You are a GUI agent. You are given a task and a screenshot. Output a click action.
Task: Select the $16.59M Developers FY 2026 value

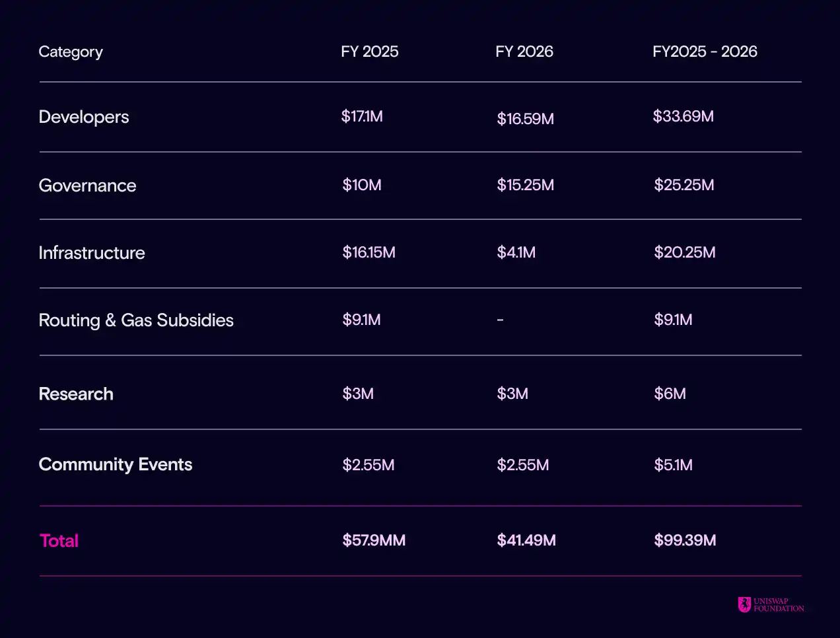point(525,119)
